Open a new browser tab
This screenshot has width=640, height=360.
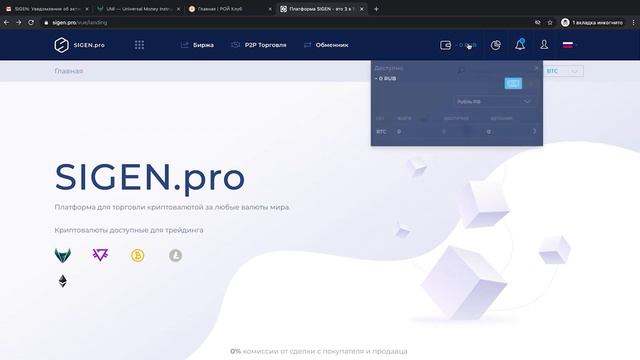pos(376,9)
